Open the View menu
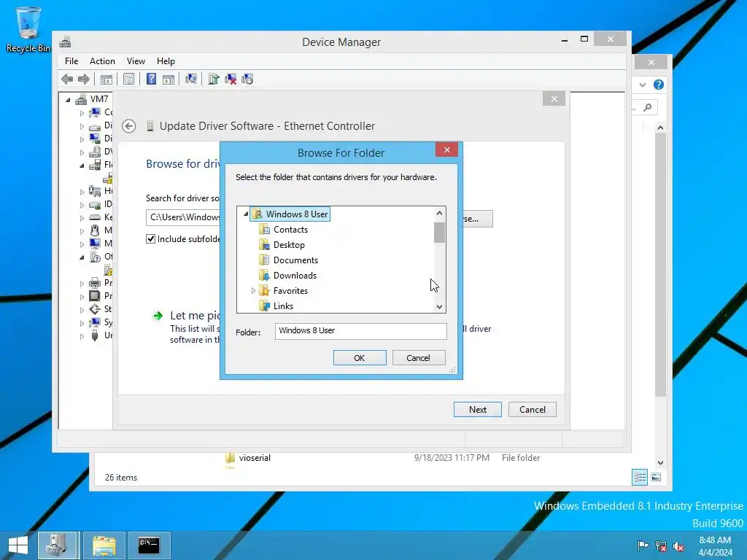This screenshot has height=560, width=747. click(x=136, y=61)
